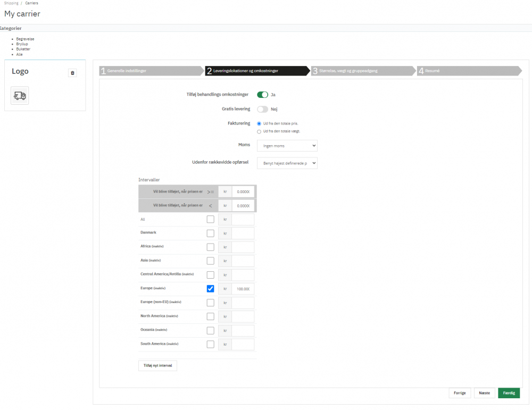Screen dimensions: 532x410
Task: Click the Asia price input field
Action: (243, 261)
